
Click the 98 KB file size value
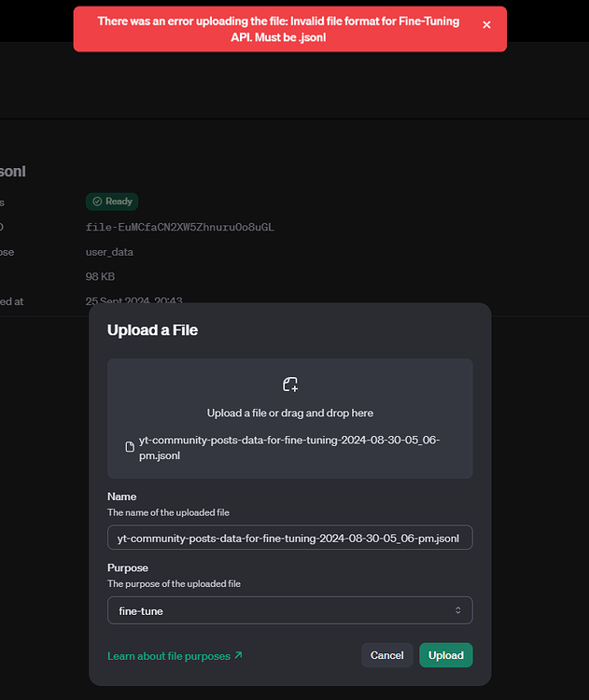pyautogui.click(x=100, y=276)
